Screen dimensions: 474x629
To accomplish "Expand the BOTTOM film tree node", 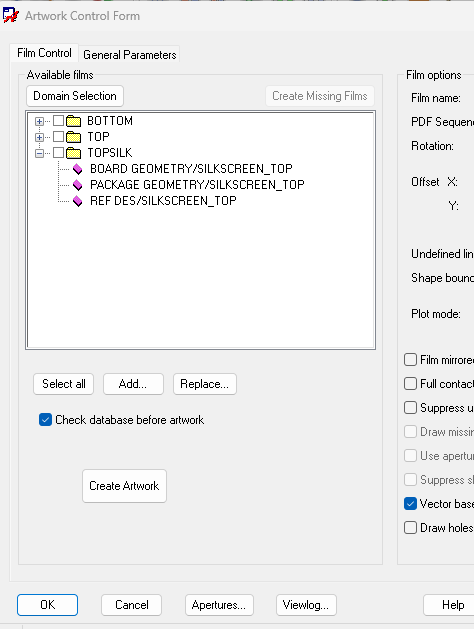I will pyautogui.click(x=39, y=121).
